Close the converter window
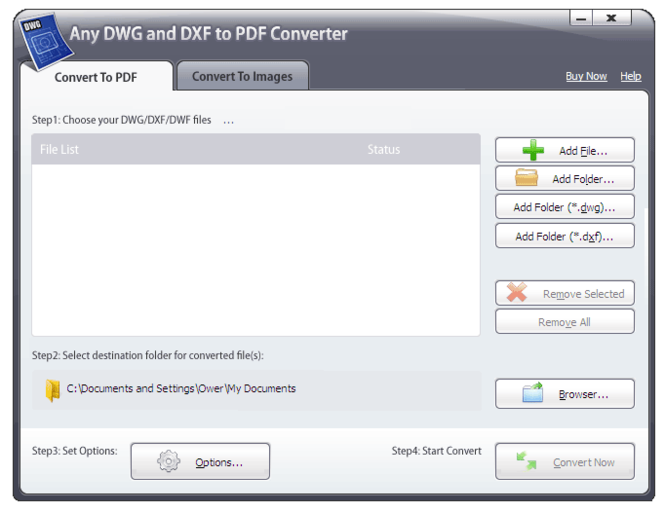The image size is (665, 512). (x=612, y=18)
